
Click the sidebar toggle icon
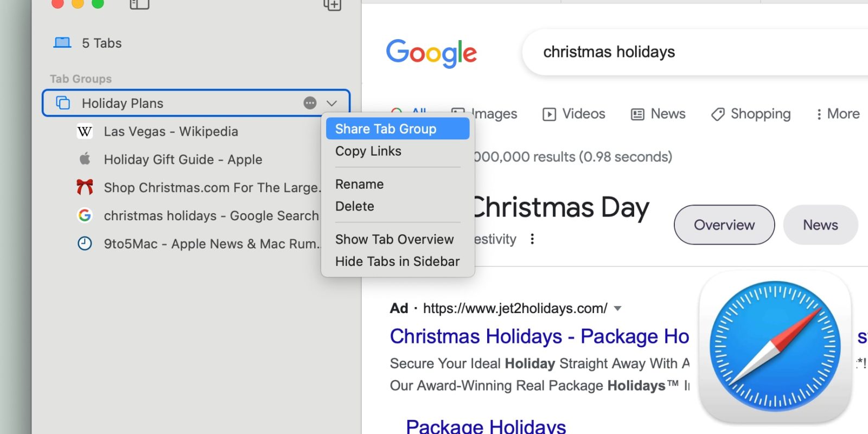tap(139, 4)
